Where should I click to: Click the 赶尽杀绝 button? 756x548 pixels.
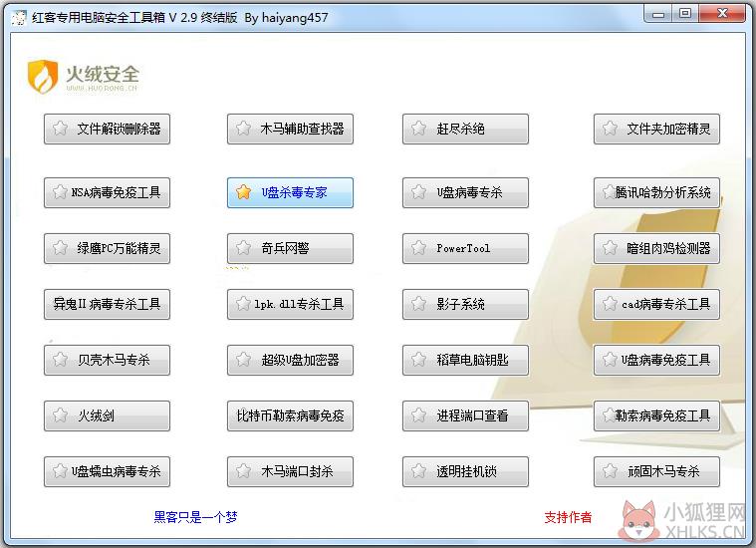click(x=466, y=129)
